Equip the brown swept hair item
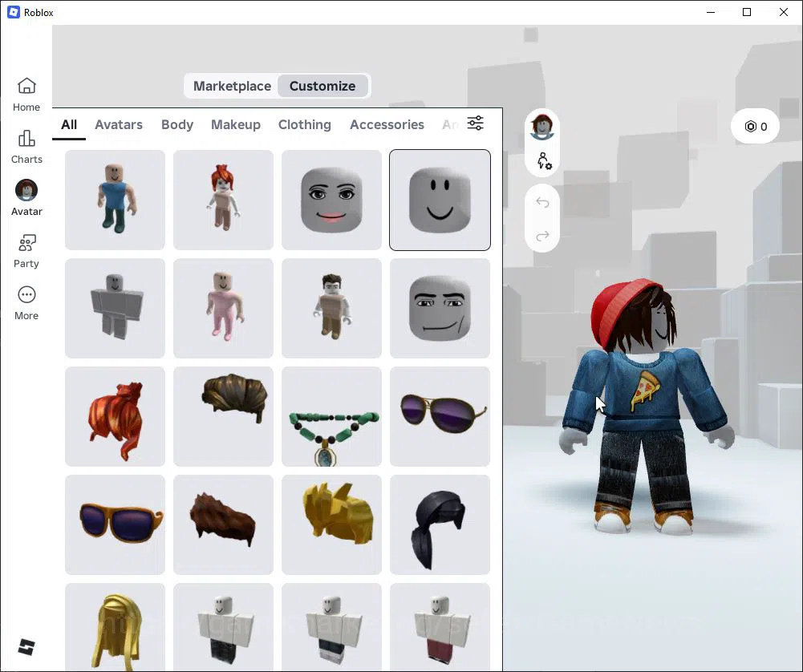This screenshot has width=803, height=672. click(223, 417)
